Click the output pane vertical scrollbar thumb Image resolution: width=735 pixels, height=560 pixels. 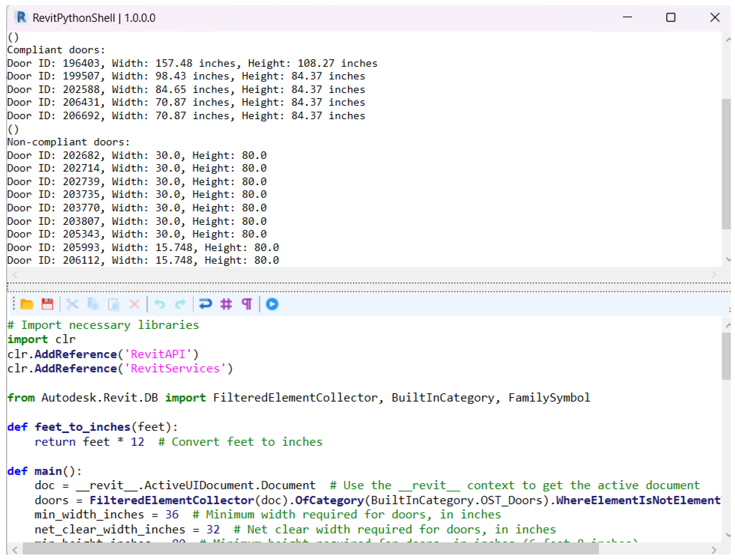(726, 163)
